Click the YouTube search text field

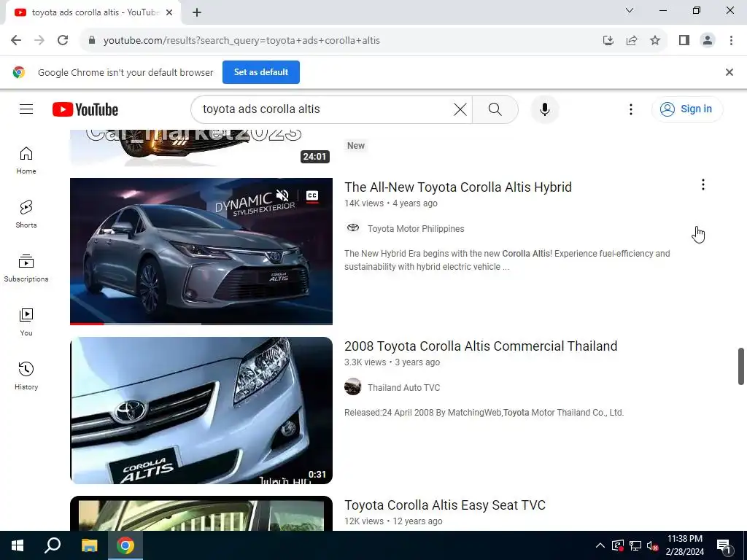pyautogui.click(x=324, y=109)
